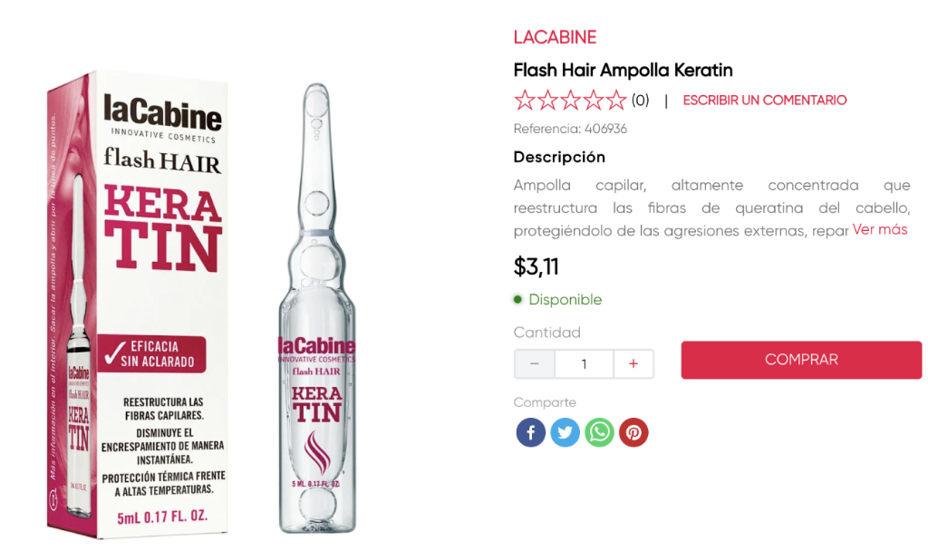Share product via WhatsApp
928x560 pixels.
click(599, 432)
